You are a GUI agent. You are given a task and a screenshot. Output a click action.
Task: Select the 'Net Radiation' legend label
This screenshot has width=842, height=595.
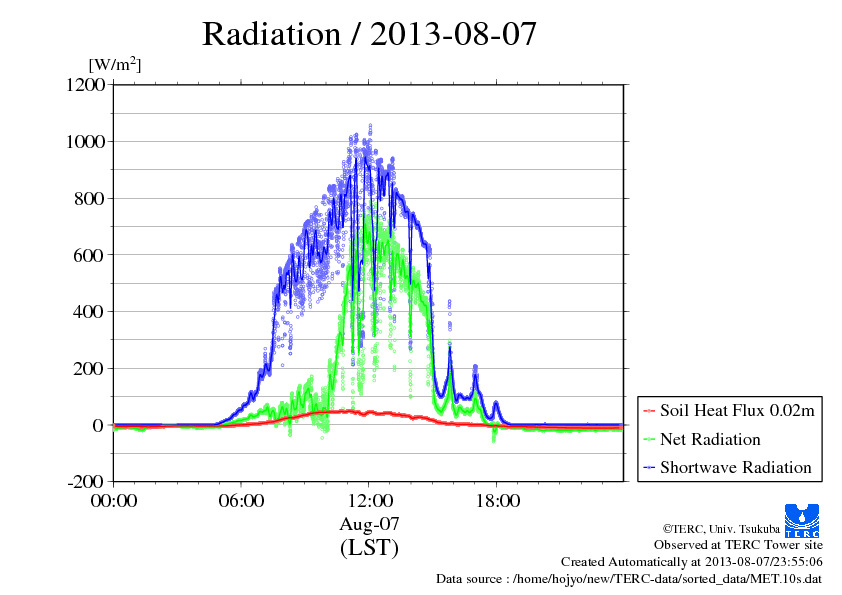pos(710,439)
